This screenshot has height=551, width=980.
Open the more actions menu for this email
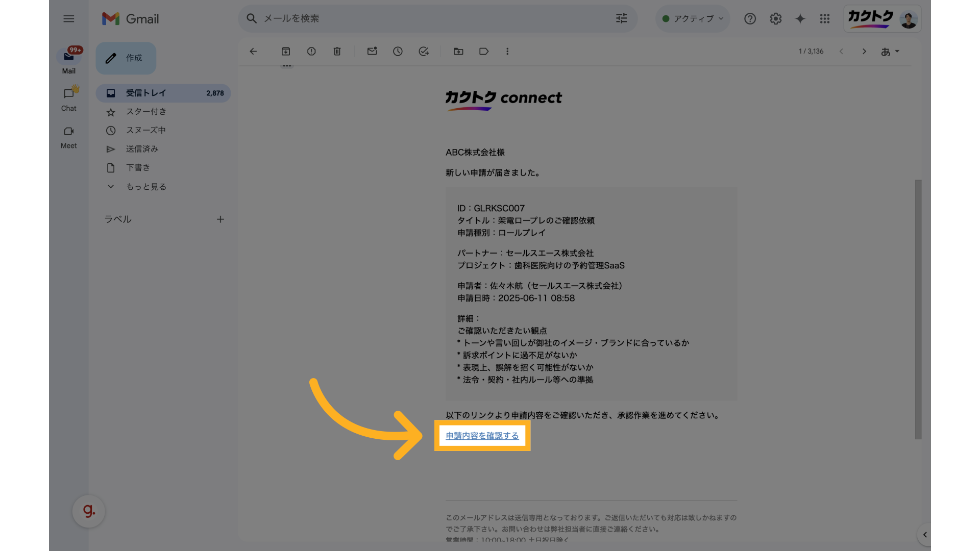coord(507,51)
